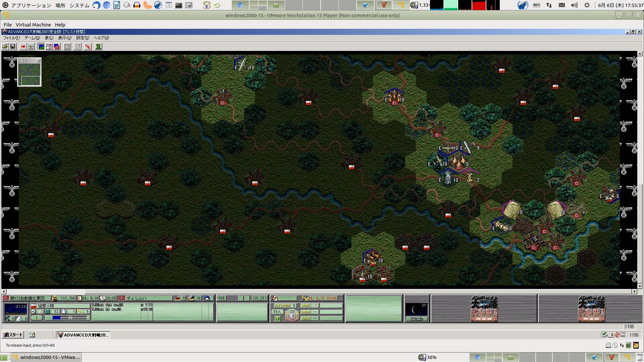Click the I button beside fuel bar

click(x=37, y=318)
